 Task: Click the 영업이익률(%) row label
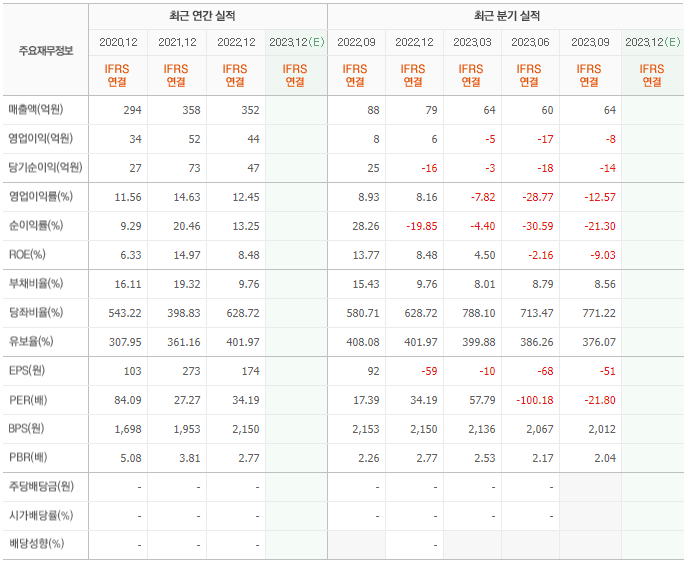pos(41,197)
